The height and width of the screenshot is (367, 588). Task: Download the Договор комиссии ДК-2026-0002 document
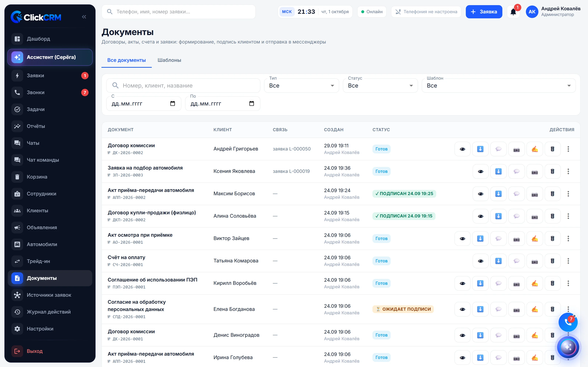click(x=480, y=149)
